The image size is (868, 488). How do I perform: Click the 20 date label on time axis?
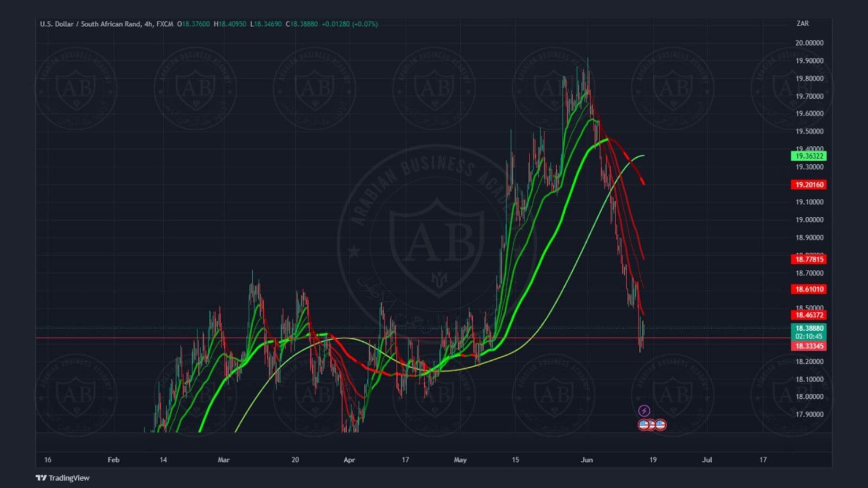(x=295, y=460)
